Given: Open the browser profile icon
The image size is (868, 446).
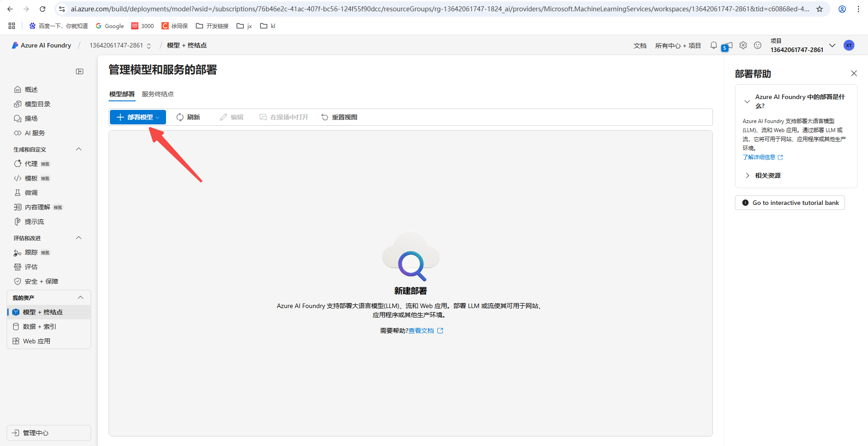Looking at the screenshot, I should point(842,9).
